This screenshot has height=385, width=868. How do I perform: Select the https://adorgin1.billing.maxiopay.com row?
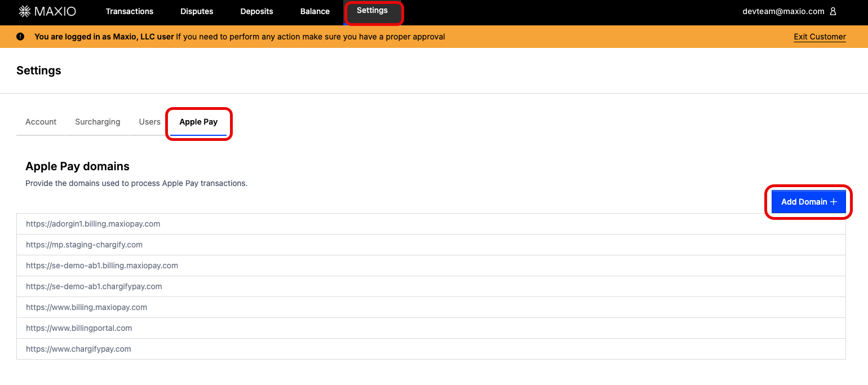pos(431,224)
